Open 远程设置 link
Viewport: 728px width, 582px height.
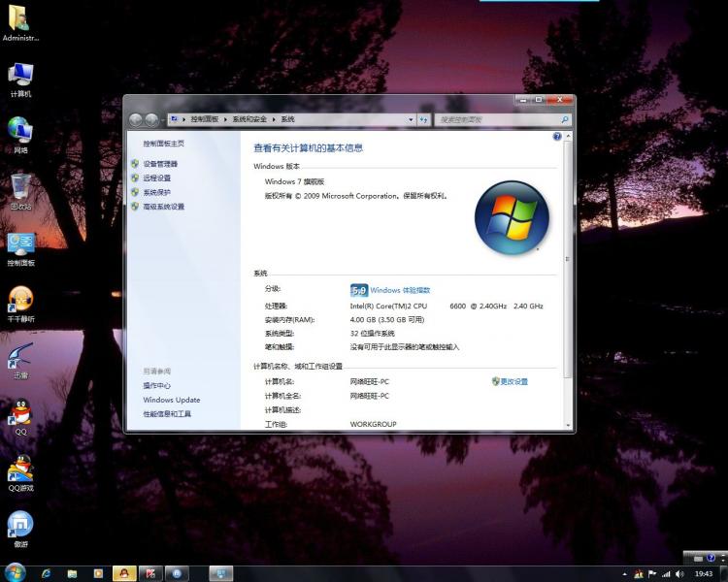pyautogui.click(x=157, y=178)
